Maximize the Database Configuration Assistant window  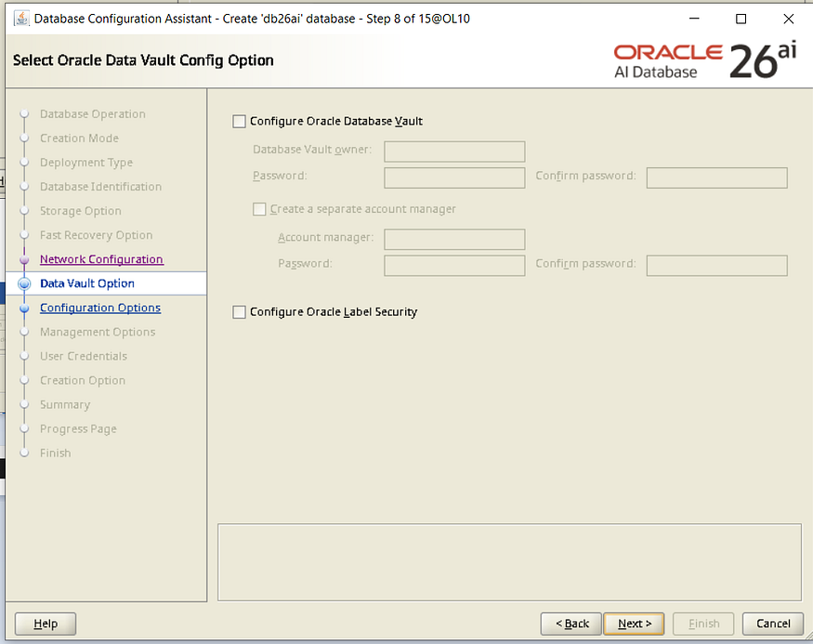click(741, 20)
